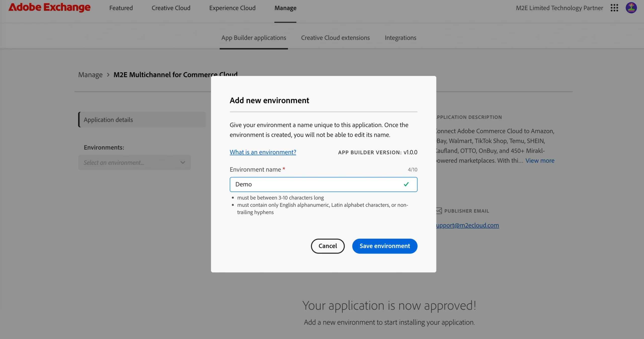Expand the Select an environment dropdown
Viewport: 644px width, 339px height.
point(134,163)
